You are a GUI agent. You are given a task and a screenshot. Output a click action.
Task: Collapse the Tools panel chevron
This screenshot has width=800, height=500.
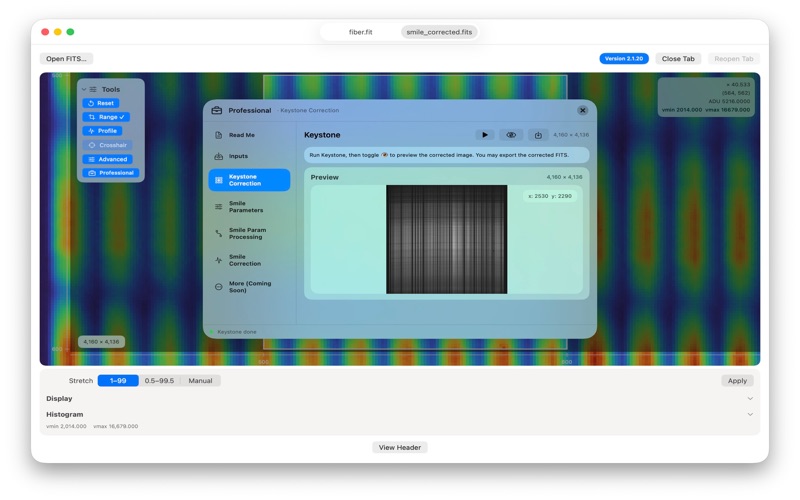[x=84, y=89]
